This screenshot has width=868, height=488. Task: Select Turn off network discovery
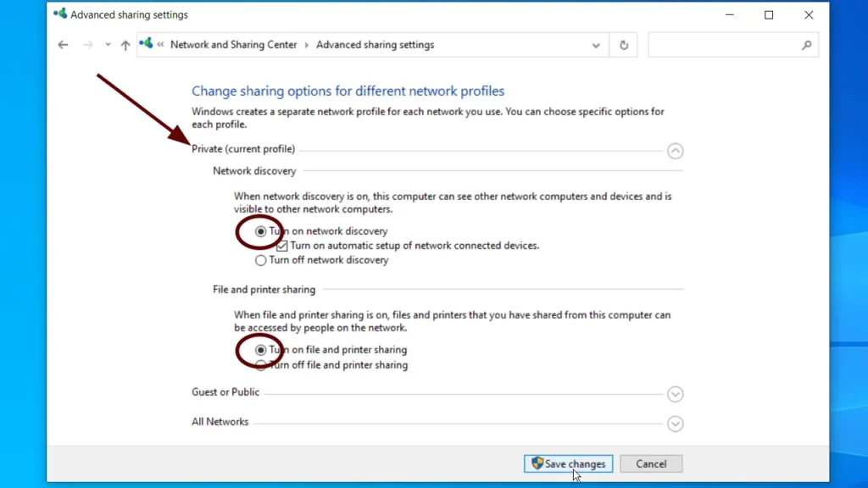click(261, 260)
